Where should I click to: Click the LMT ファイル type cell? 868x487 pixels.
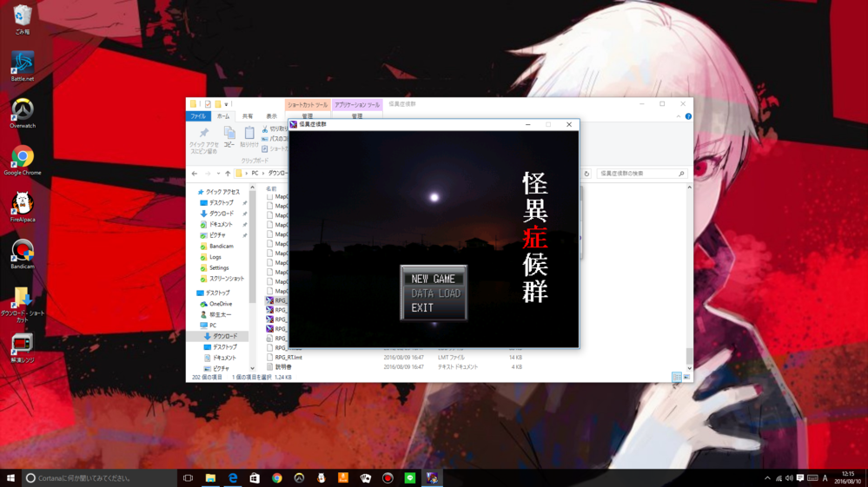pos(451,358)
